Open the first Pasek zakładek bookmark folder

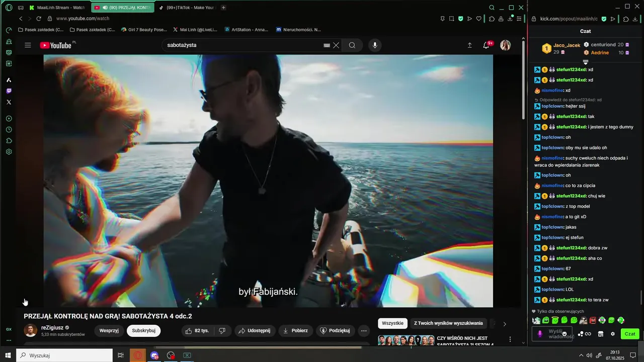point(41,30)
